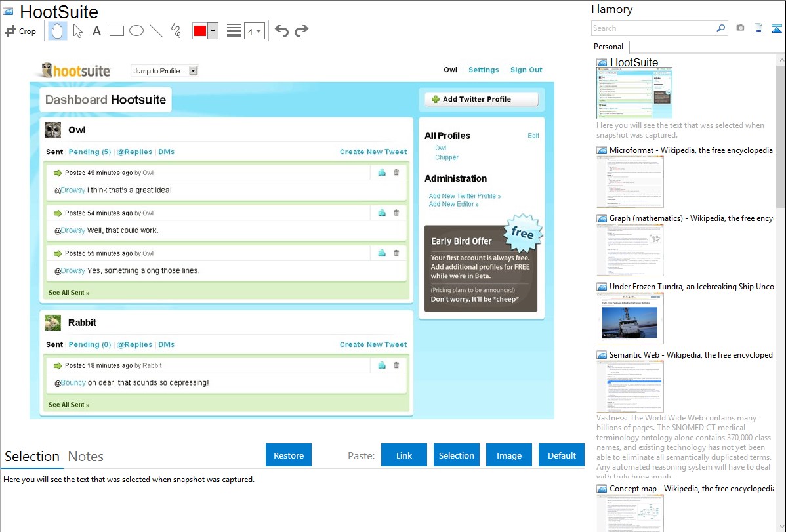Open the Semantic Web snapshot thumbnail
Image resolution: width=786 pixels, height=532 pixels.
(630, 386)
